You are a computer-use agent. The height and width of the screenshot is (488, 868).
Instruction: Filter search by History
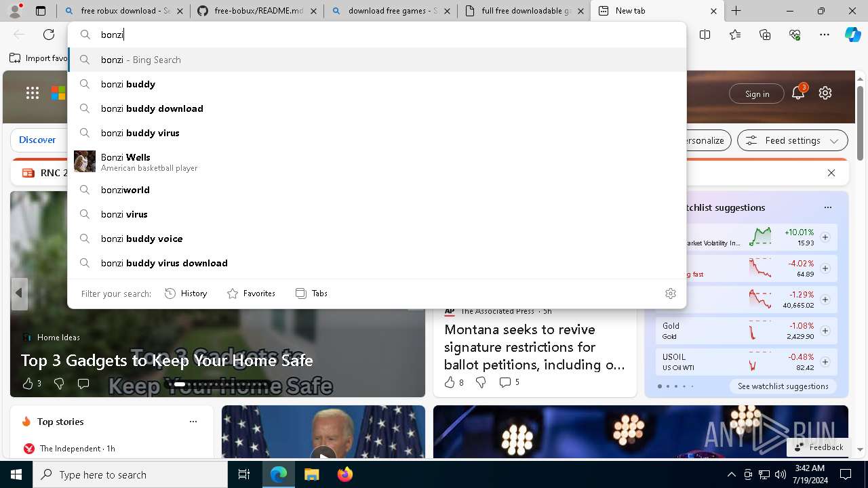[186, 293]
